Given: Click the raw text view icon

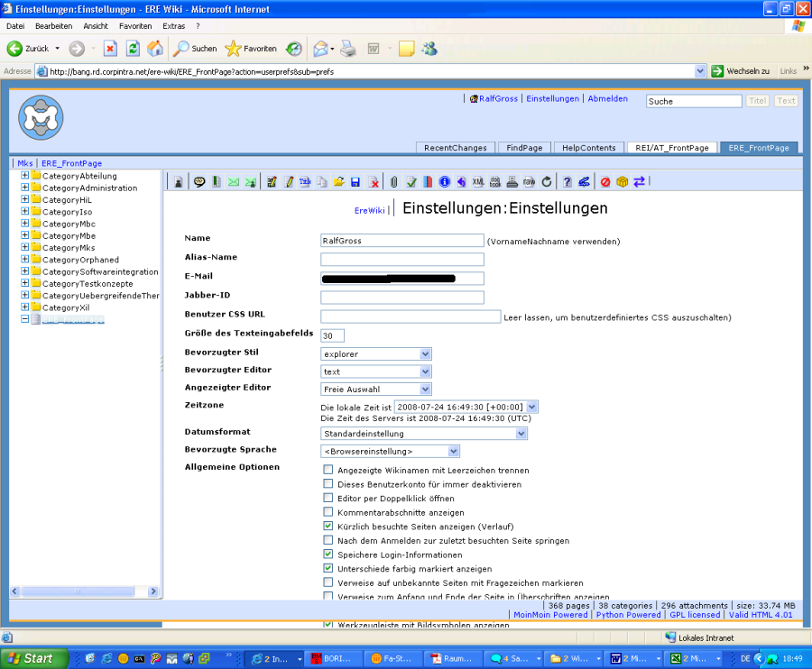Looking at the screenshot, I should 529,181.
